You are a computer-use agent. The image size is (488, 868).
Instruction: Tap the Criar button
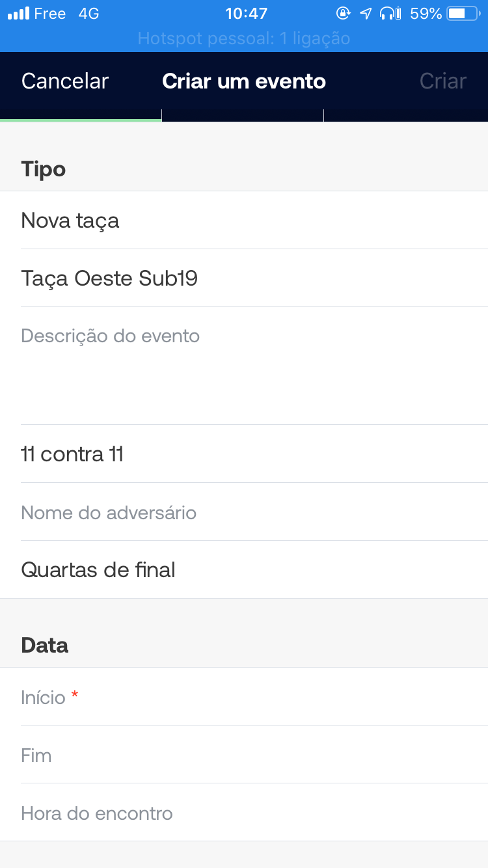(x=442, y=81)
